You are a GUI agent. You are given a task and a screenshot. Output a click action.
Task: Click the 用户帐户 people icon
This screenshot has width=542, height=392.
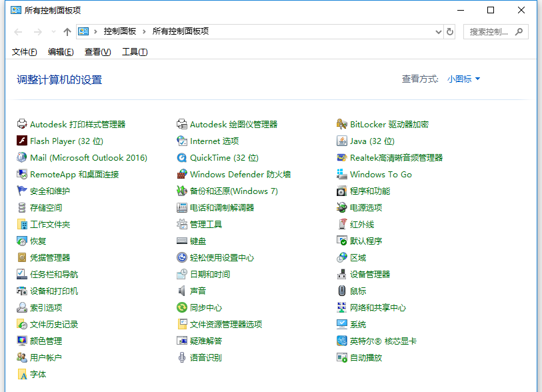point(22,357)
